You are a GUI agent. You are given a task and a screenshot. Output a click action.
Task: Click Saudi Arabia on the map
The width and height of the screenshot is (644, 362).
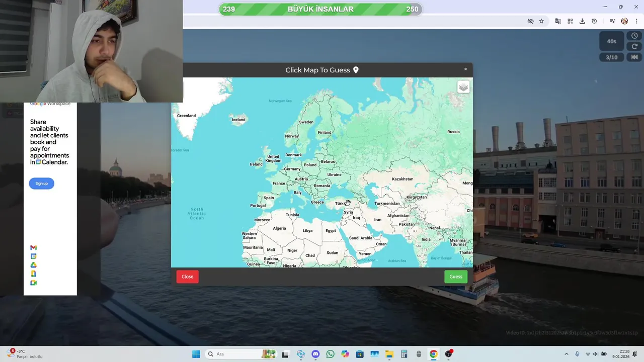[361, 238]
